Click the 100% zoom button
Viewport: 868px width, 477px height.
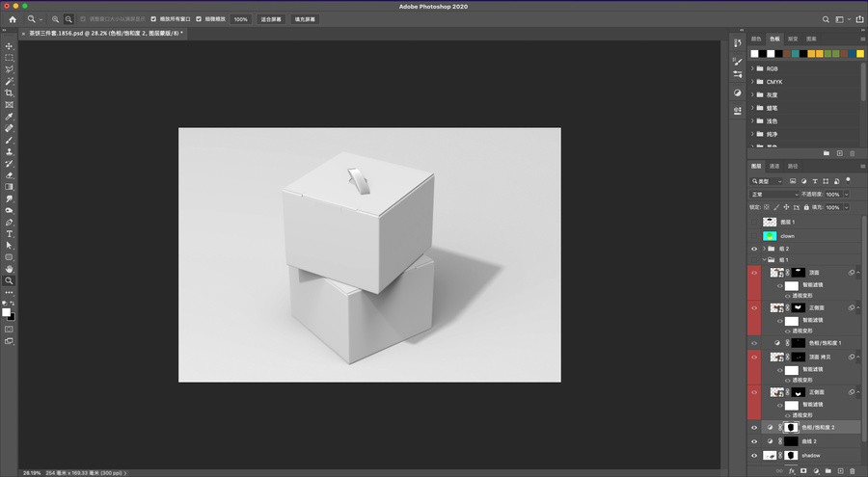pos(241,19)
